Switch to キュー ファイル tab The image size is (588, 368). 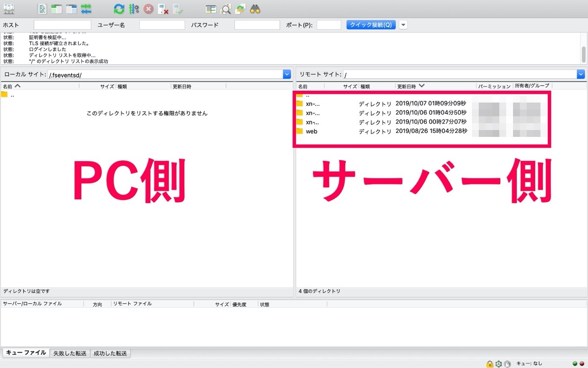click(26, 353)
